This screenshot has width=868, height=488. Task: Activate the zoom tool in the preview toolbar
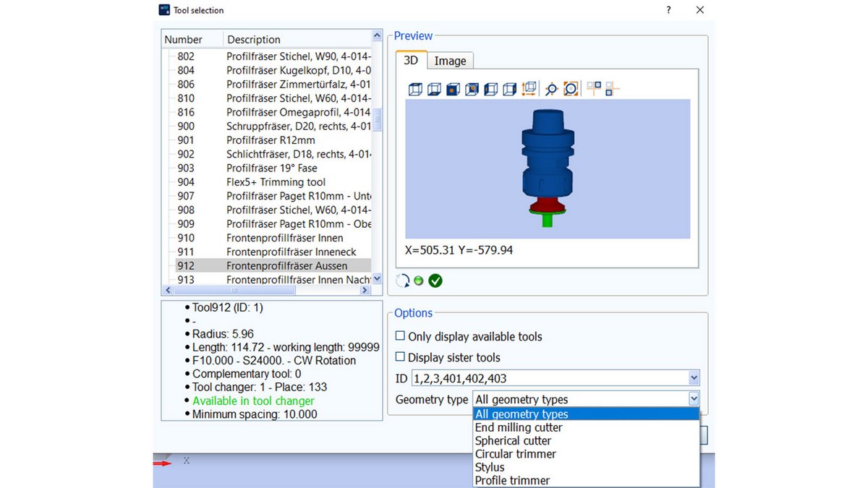[x=550, y=88]
